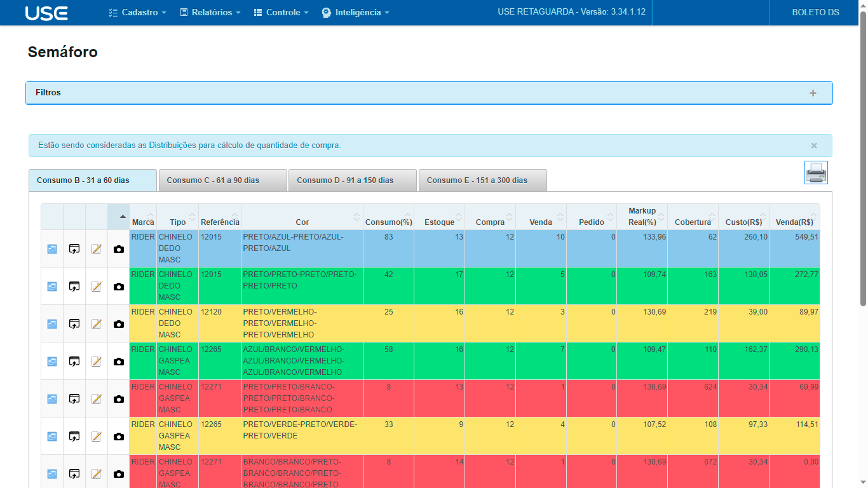The image size is (868, 488).
Task: Click camera icon in PRETO/VERDE row
Action: tap(119, 437)
